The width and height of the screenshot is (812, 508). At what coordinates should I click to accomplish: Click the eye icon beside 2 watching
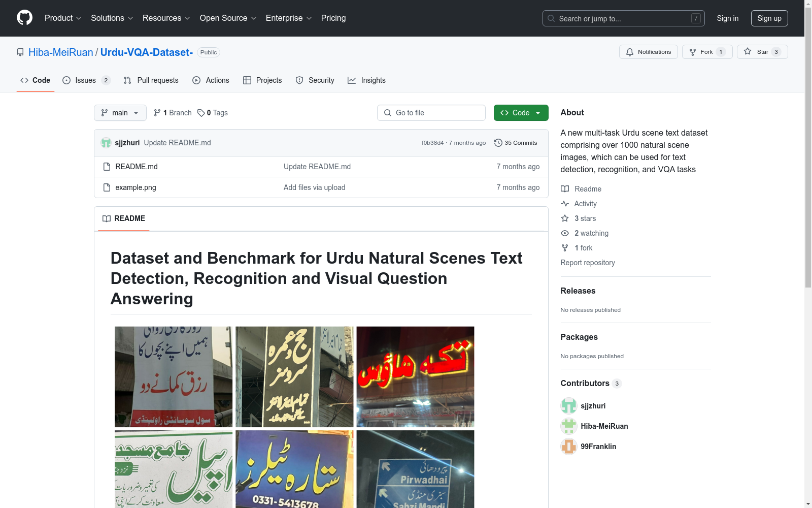(565, 233)
